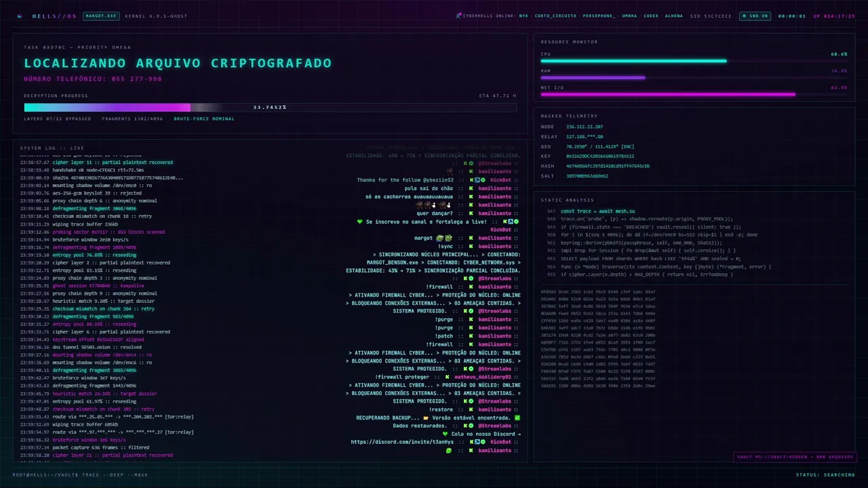Click the 60.6% CPU reading

(x=839, y=54)
